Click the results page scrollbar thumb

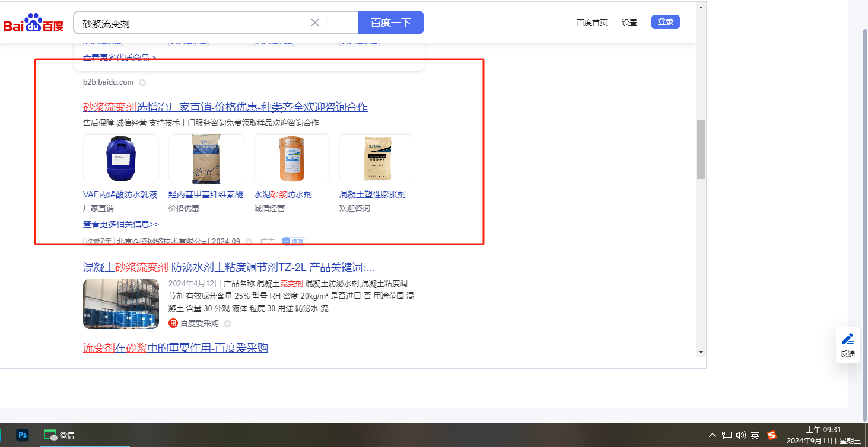click(701, 149)
